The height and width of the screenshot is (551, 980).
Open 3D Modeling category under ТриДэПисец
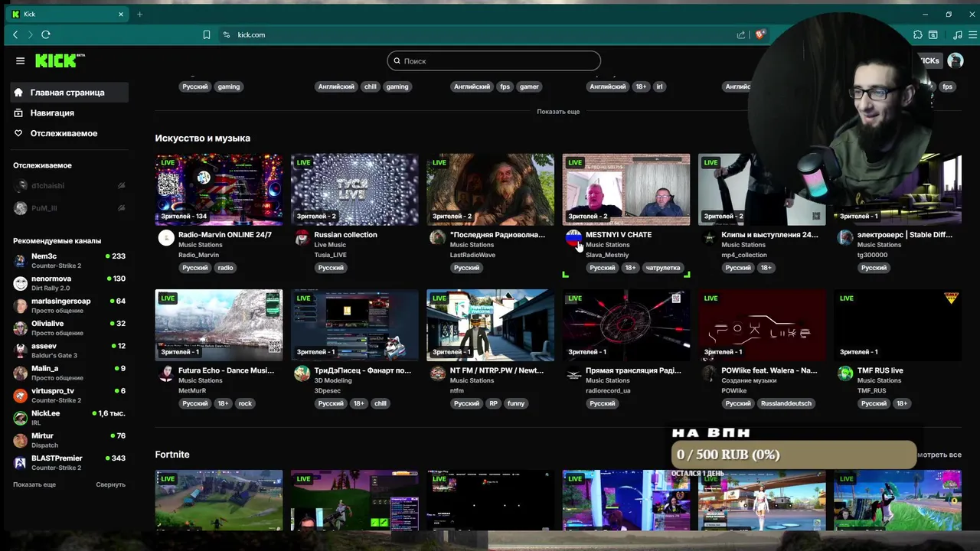[333, 380]
